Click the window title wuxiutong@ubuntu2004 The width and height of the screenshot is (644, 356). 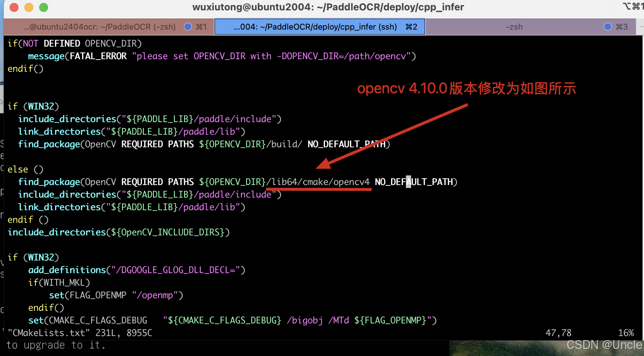pos(328,7)
